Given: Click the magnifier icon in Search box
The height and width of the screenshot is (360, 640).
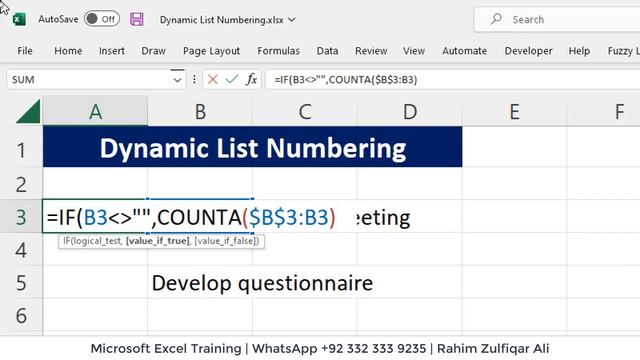Looking at the screenshot, I should [496, 19].
